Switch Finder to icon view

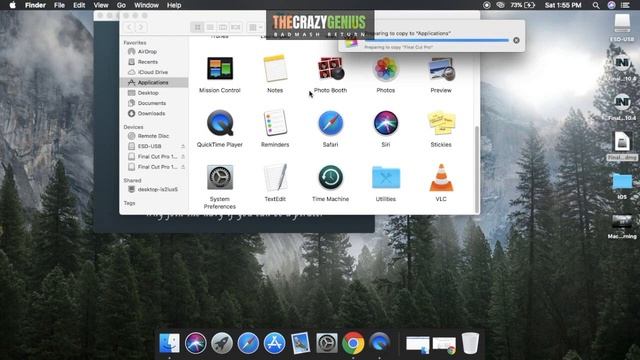[198, 27]
